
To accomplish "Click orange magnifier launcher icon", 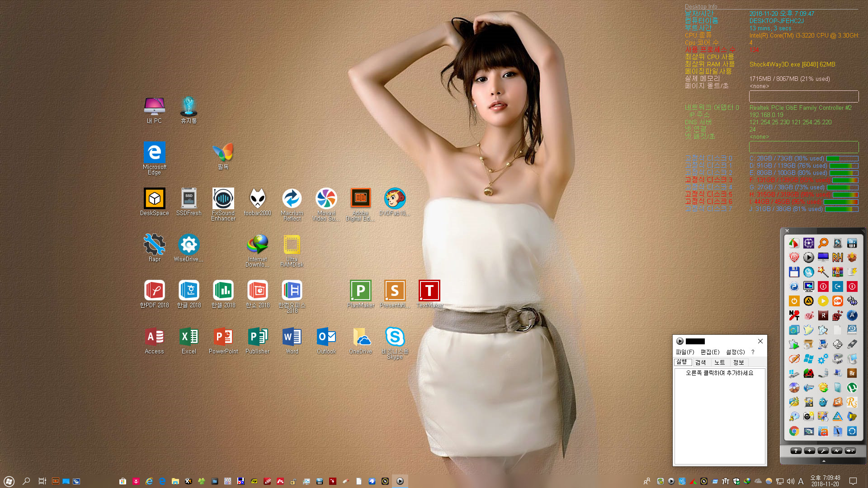I will [823, 243].
